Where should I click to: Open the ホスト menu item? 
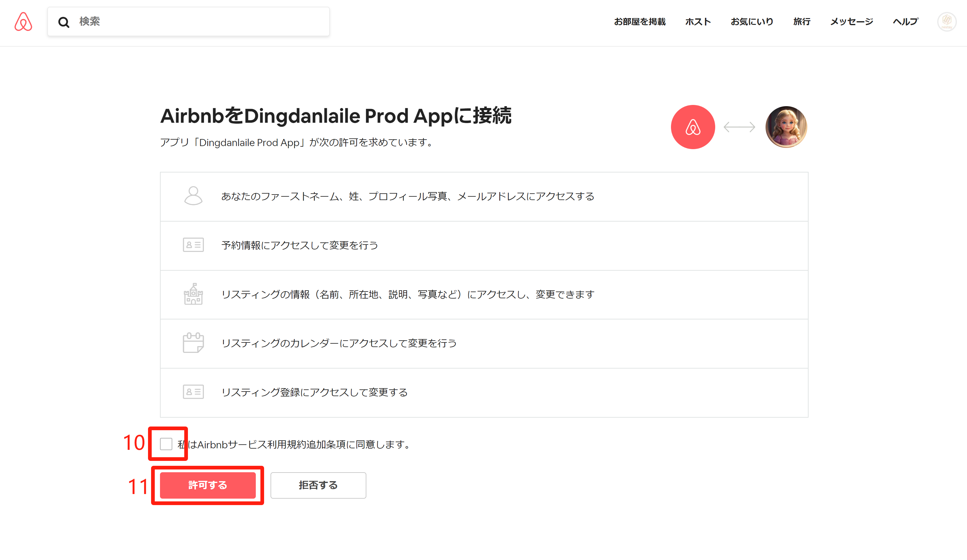pos(698,22)
